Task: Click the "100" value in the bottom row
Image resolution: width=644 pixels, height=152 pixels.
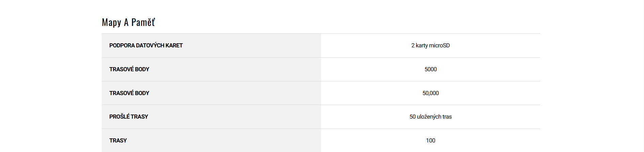Action: 430,140
